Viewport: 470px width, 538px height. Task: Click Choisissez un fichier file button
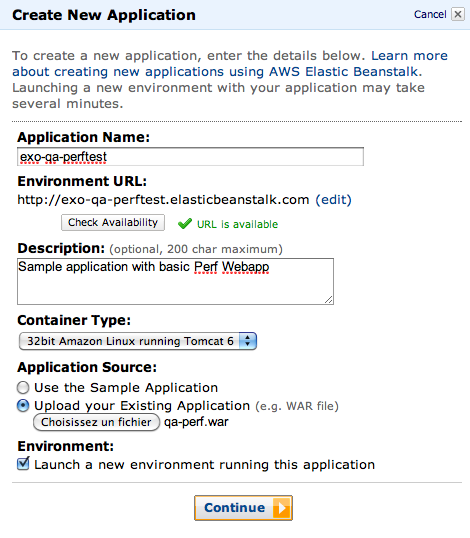click(x=96, y=422)
